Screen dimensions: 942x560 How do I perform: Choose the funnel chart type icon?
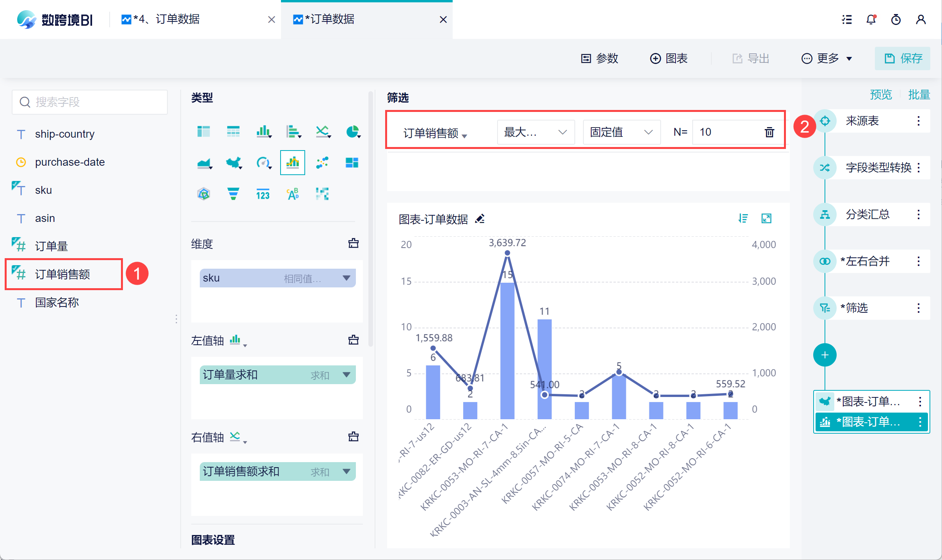(x=233, y=194)
